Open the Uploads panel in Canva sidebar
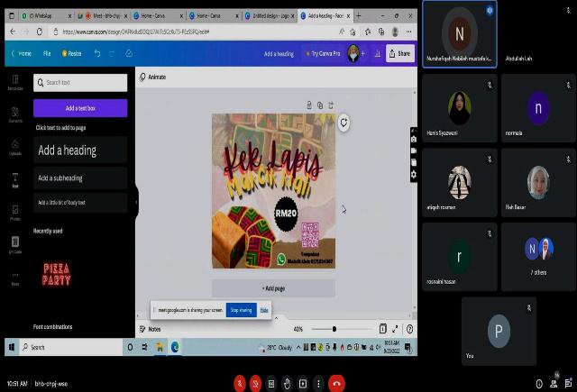This screenshot has width=577, height=392. click(15, 147)
